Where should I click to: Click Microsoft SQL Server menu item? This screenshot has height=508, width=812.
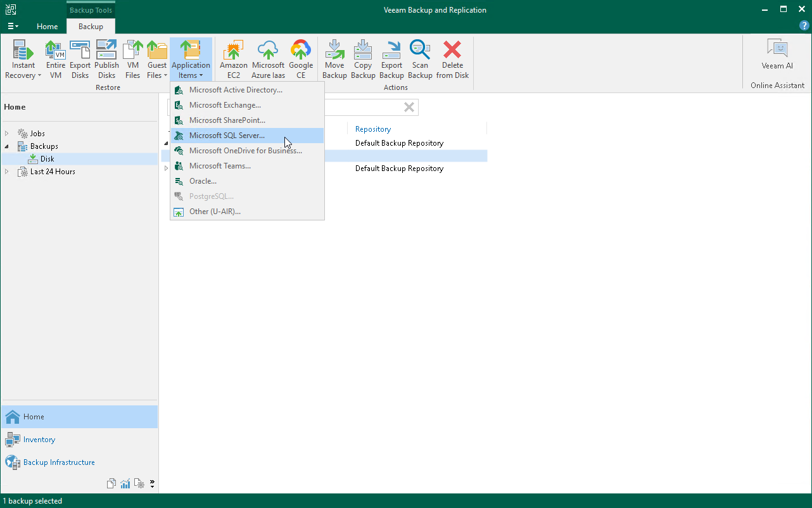248,136
